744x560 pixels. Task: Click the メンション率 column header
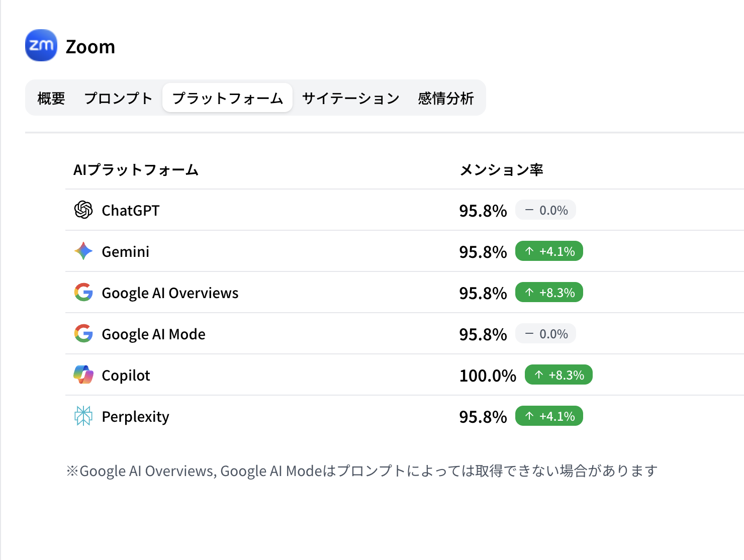pyautogui.click(x=501, y=170)
